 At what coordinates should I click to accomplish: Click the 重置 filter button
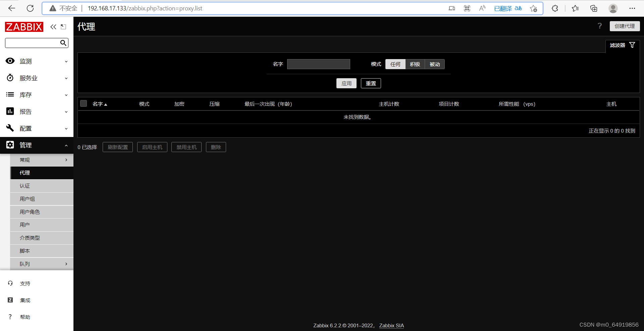[x=371, y=83]
